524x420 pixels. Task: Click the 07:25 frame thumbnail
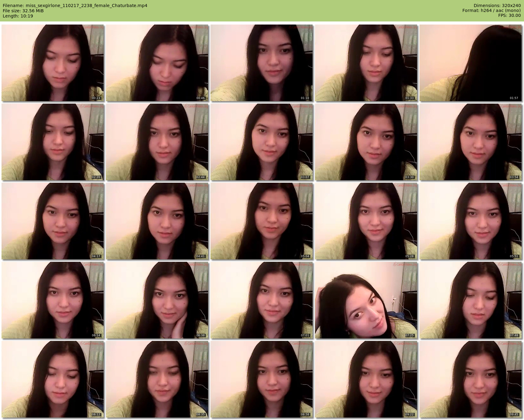pos(366,300)
